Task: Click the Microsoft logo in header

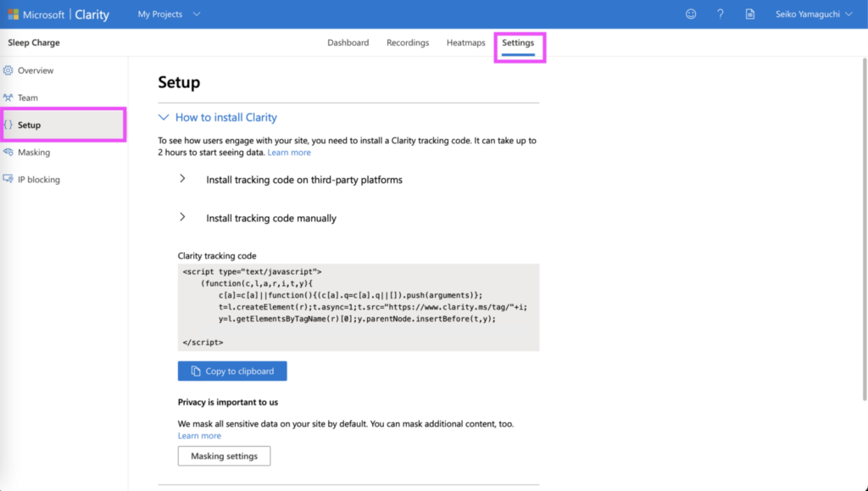Action: click(x=14, y=14)
